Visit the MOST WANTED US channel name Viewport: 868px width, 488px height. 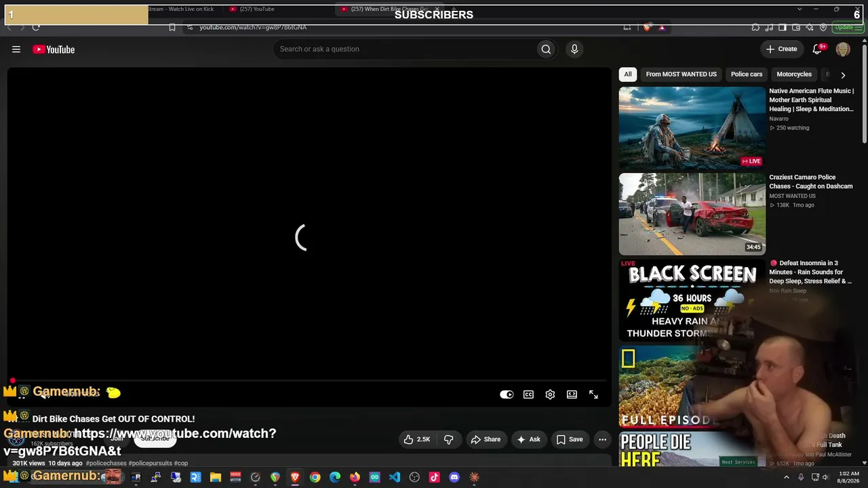(x=792, y=196)
